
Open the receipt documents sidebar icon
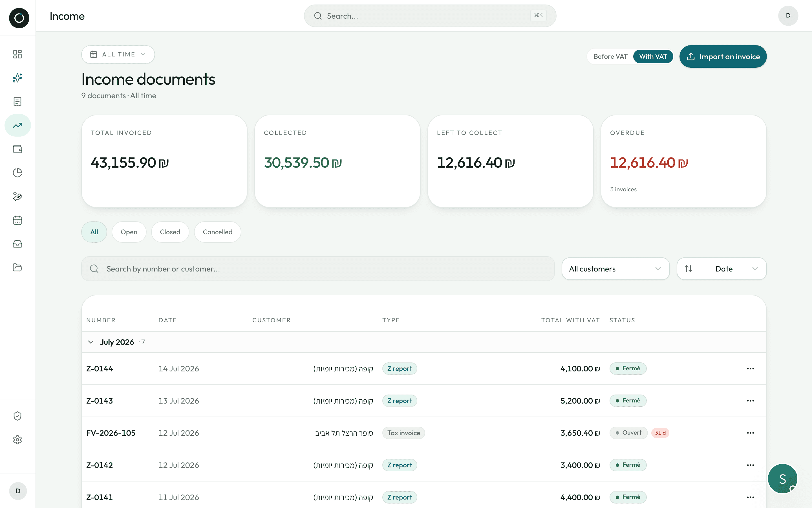click(17, 102)
